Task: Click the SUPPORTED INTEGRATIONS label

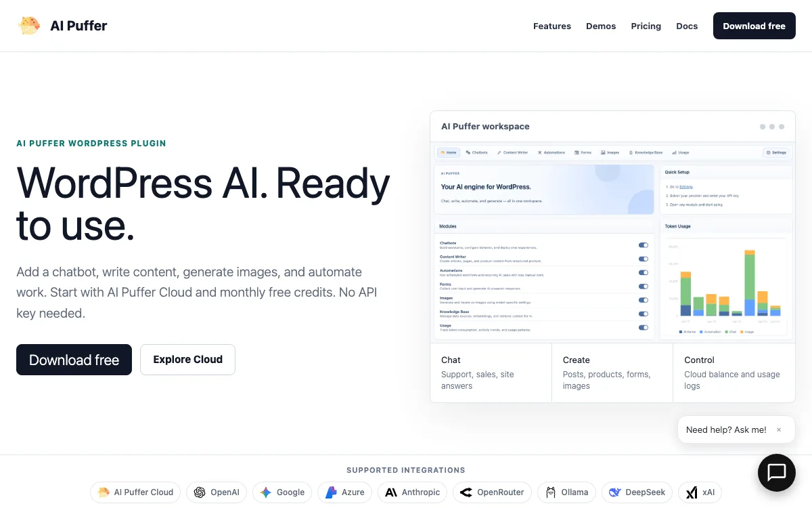Action: click(x=406, y=470)
